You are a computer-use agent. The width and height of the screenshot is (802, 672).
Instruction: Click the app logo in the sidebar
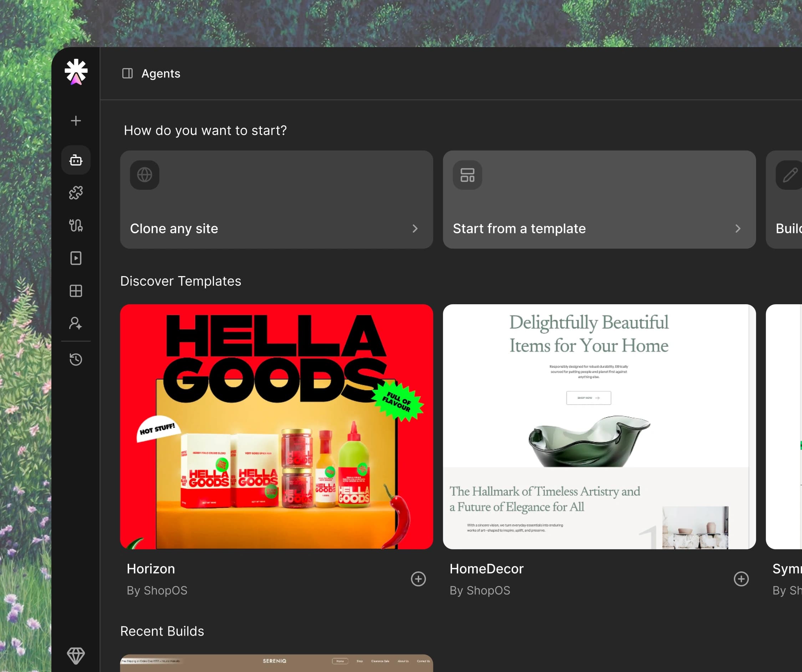pos(76,72)
